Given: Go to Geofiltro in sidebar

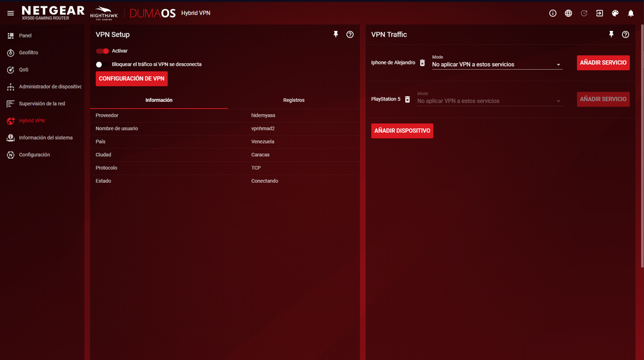Looking at the screenshot, I should click(28, 52).
